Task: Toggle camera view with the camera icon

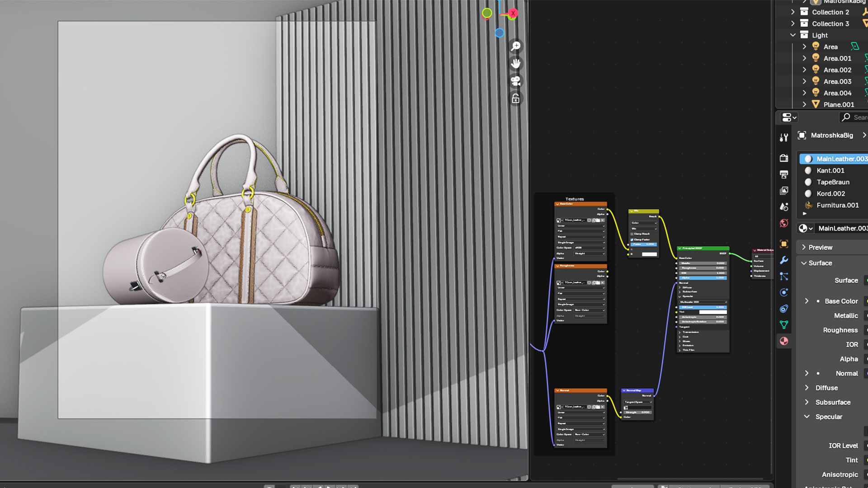Action: point(516,81)
